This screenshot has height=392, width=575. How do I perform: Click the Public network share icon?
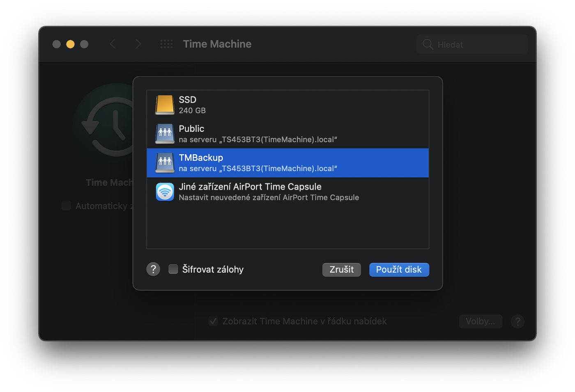coord(165,134)
